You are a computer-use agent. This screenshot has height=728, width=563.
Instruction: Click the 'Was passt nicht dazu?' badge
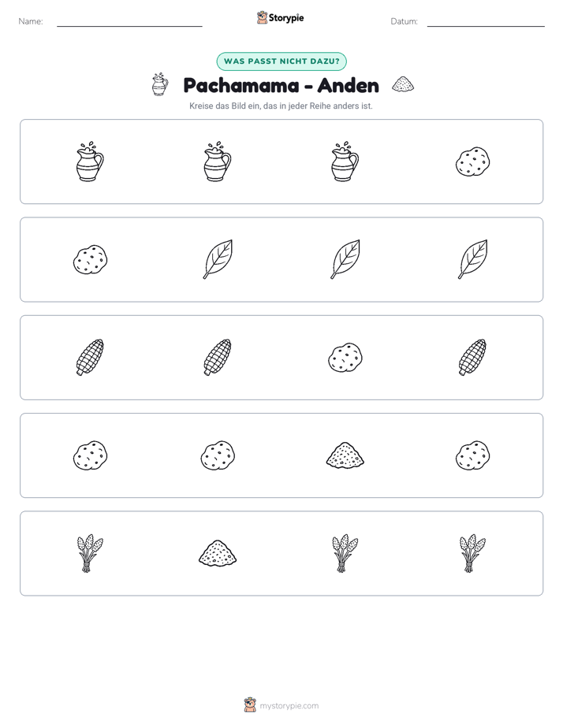[x=281, y=61]
